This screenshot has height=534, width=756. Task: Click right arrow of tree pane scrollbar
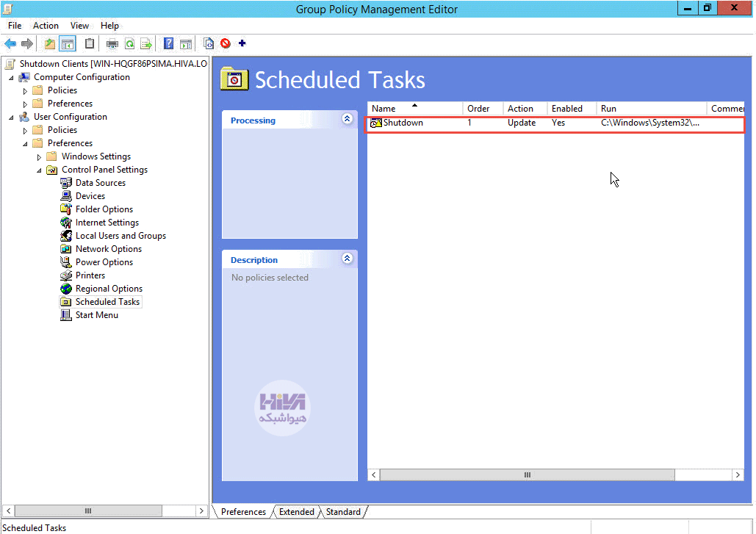point(201,511)
